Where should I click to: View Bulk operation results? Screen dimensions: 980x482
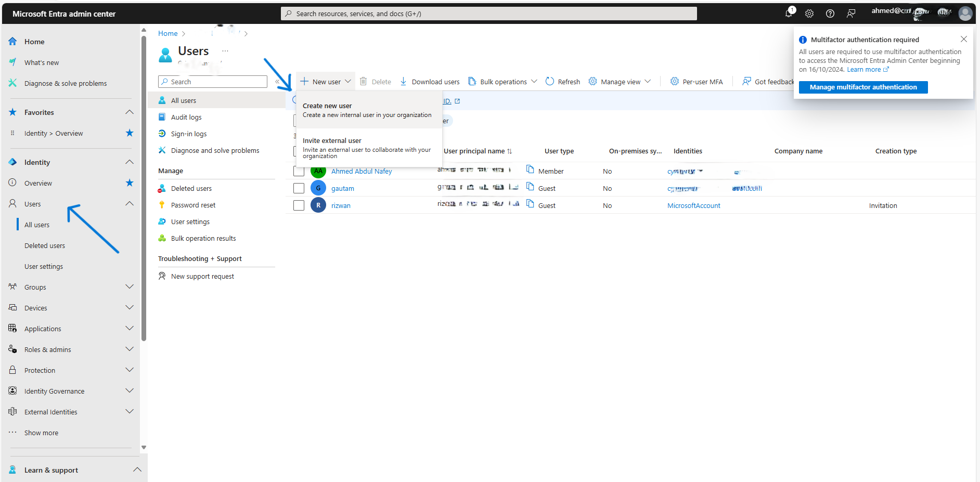tap(202, 238)
